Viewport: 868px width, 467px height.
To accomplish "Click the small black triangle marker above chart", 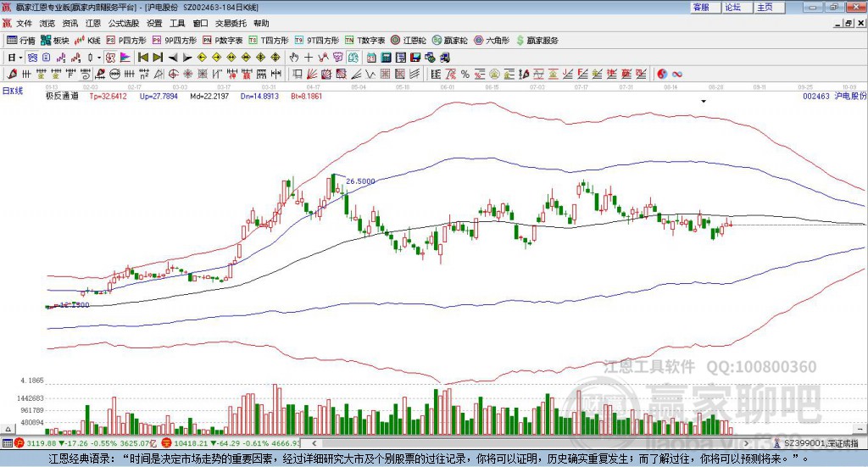I will pos(704,101).
